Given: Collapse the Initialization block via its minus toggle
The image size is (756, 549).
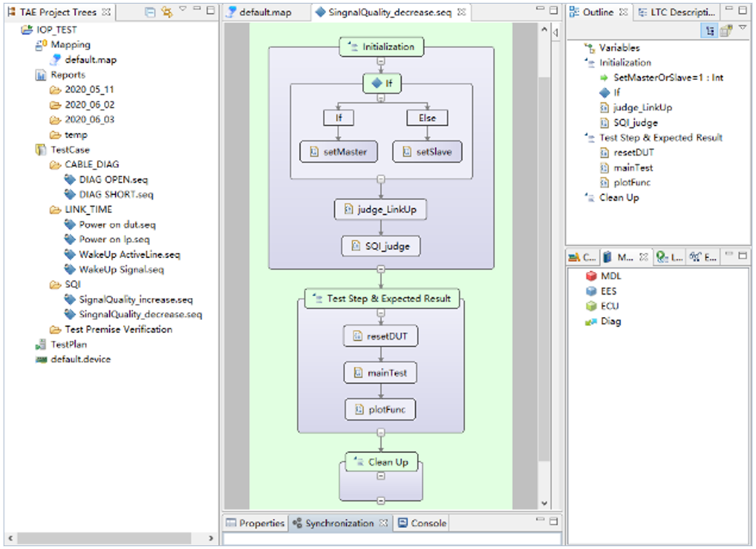Looking at the screenshot, I should point(381,62).
